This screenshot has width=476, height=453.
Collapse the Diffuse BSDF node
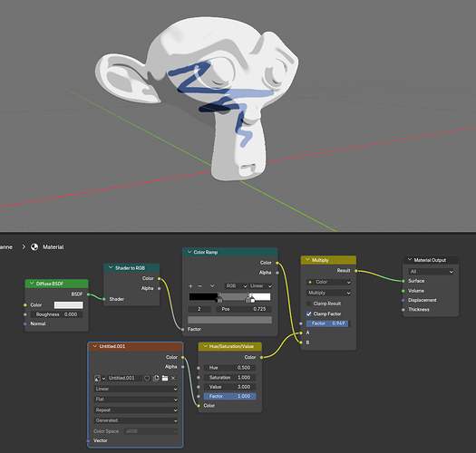[x=32, y=284]
